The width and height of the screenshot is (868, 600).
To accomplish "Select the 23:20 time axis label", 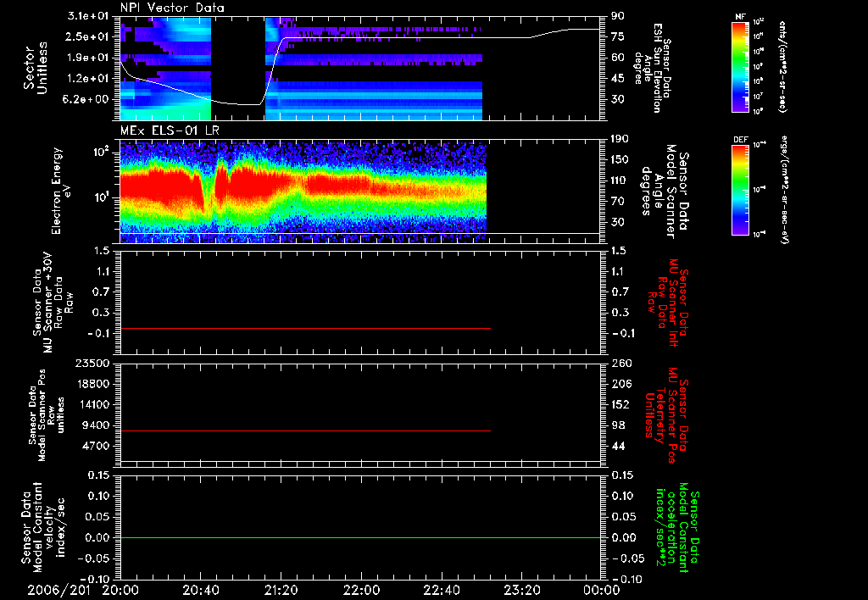I will pyautogui.click(x=521, y=590).
